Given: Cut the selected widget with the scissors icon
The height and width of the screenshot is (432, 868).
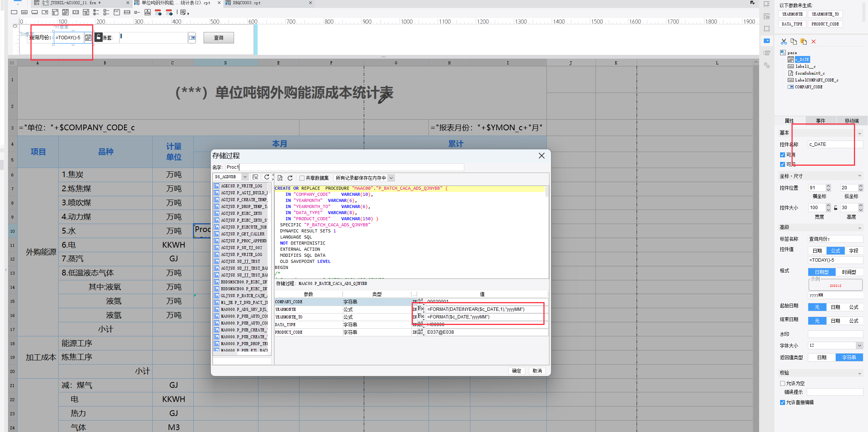Looking at the screenshot, I should (784, 42).
